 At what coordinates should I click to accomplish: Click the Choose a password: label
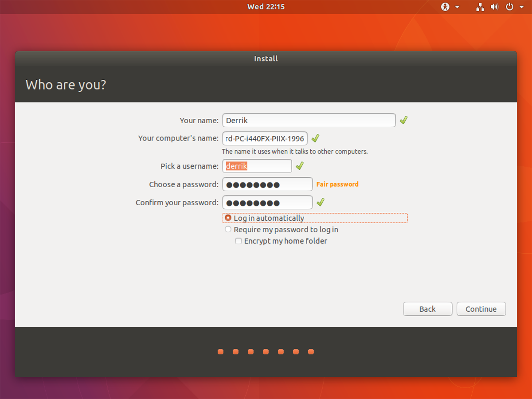coord(184,184)
